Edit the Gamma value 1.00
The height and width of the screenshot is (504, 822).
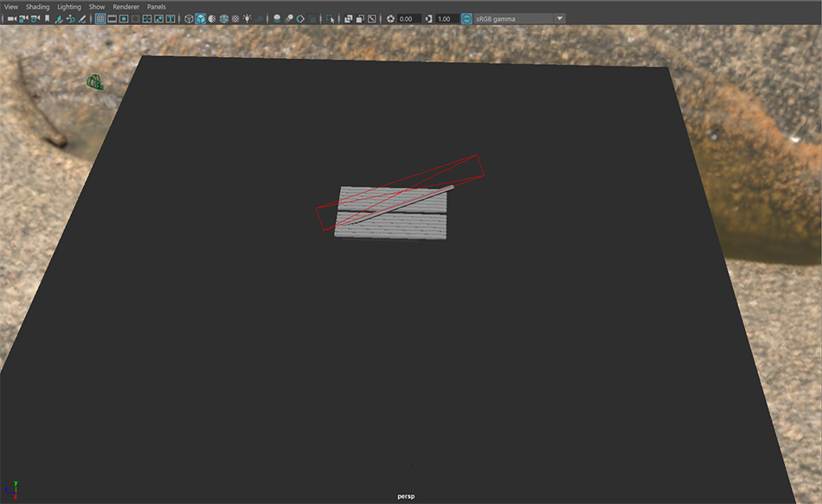coord(447,19)
